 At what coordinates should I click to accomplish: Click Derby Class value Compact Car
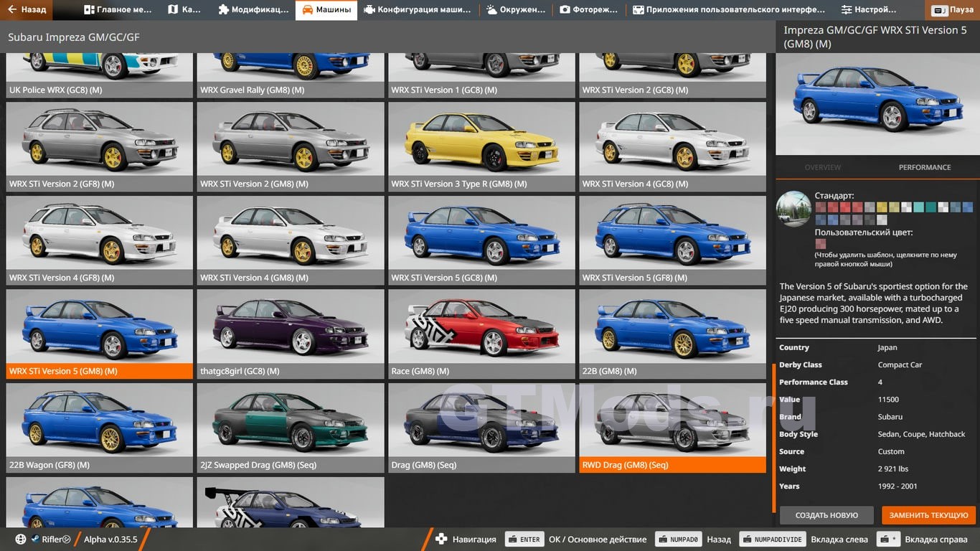pyautogui.click(x=900, y=364)
